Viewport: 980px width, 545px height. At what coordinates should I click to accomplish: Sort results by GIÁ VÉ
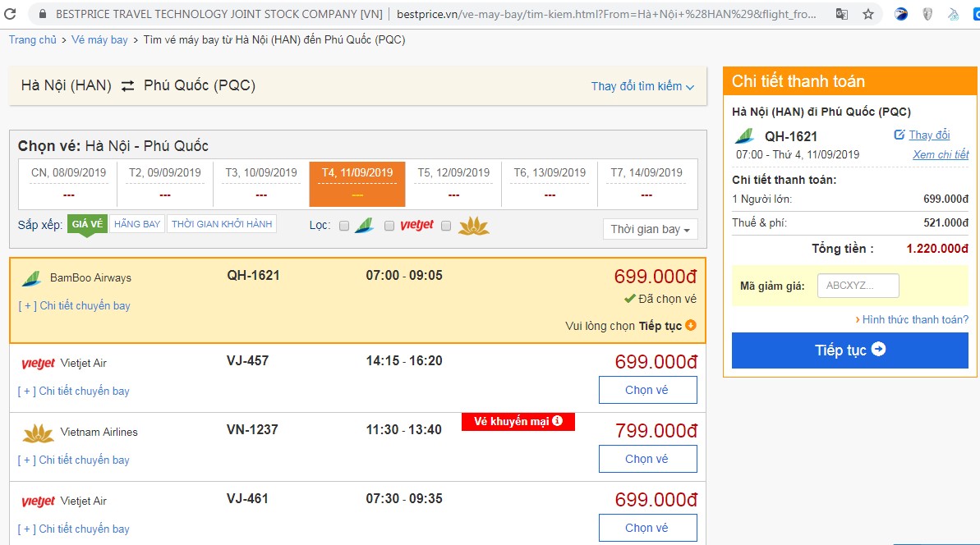click(88, 224)
